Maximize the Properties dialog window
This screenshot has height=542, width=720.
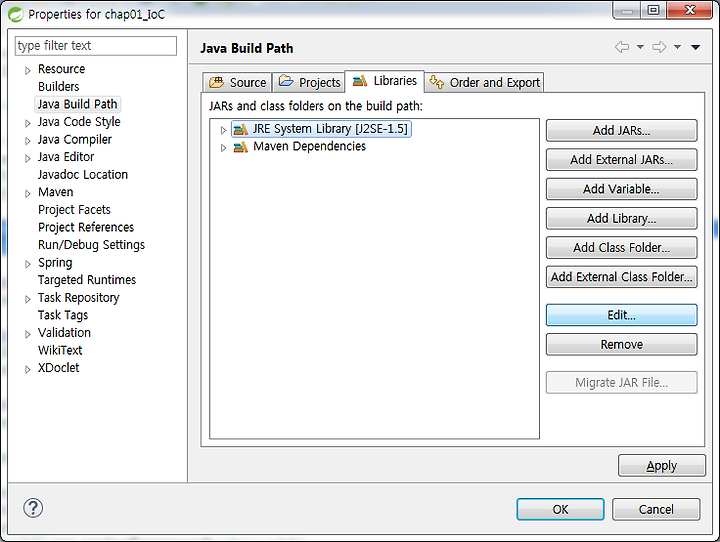[653, 10]
